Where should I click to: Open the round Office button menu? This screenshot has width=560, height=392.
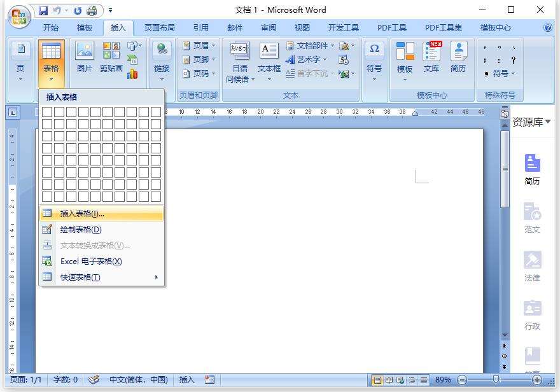coord(20,17)
